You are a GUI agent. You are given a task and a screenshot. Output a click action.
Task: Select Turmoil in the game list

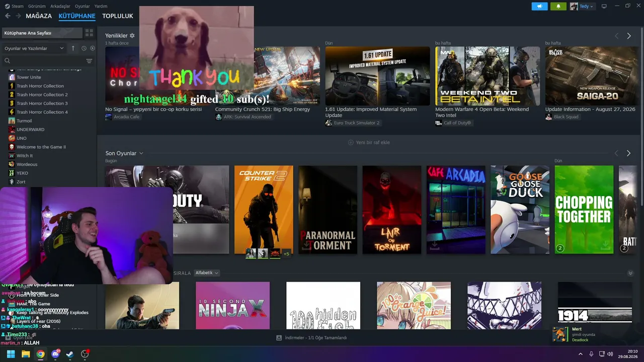24,121
